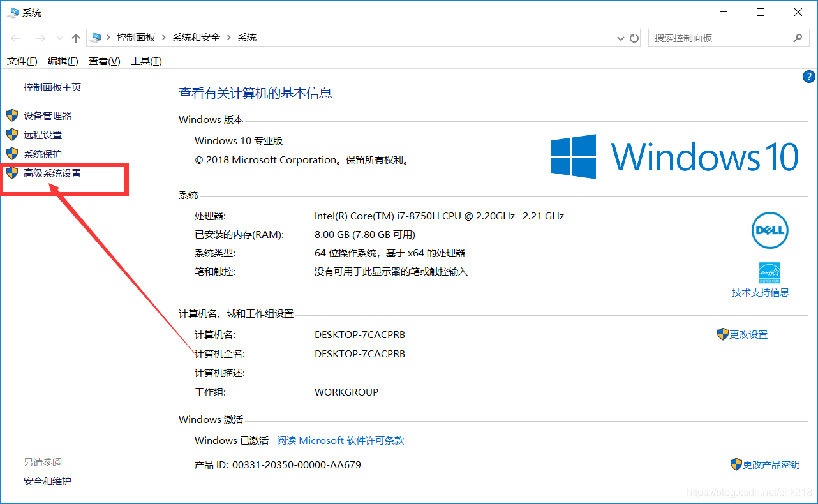Open the 工具(T) menu
Image resolution: width=818 pixels, height=504 pixels.
146,61
